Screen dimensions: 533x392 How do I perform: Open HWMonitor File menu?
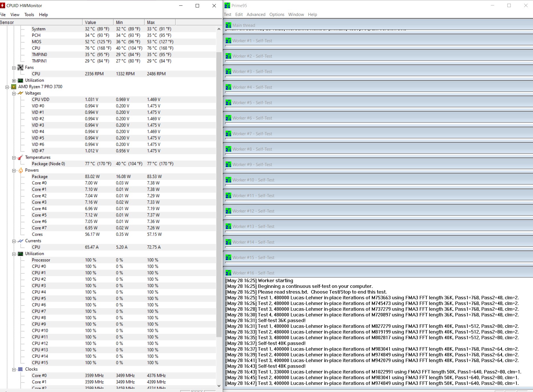click(3, 15)
